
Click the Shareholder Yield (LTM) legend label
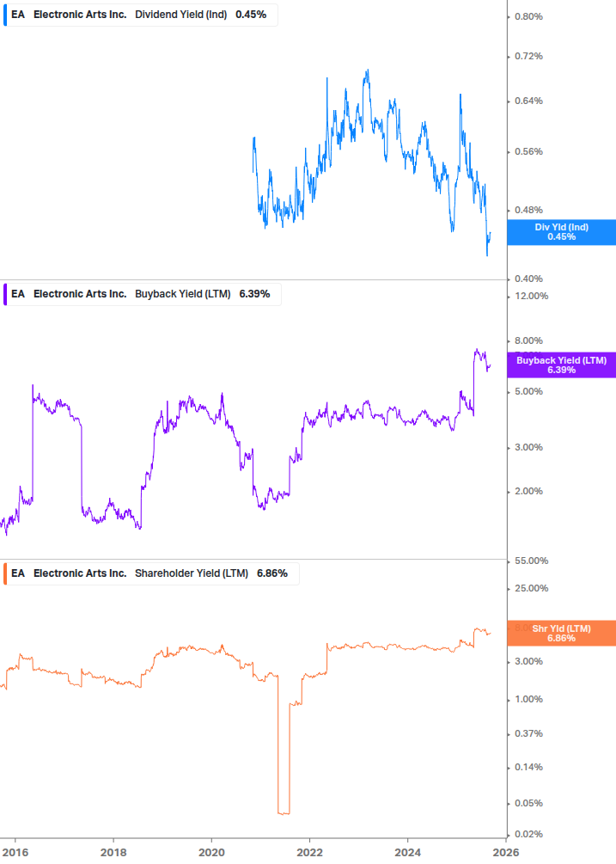(191, 573)
